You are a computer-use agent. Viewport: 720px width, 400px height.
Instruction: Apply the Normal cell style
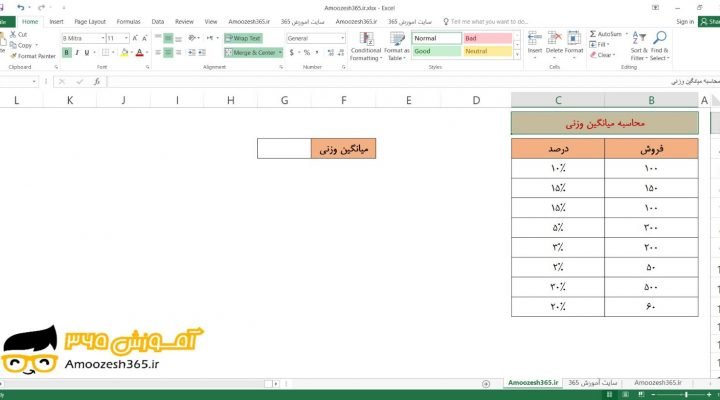(437, 38)
